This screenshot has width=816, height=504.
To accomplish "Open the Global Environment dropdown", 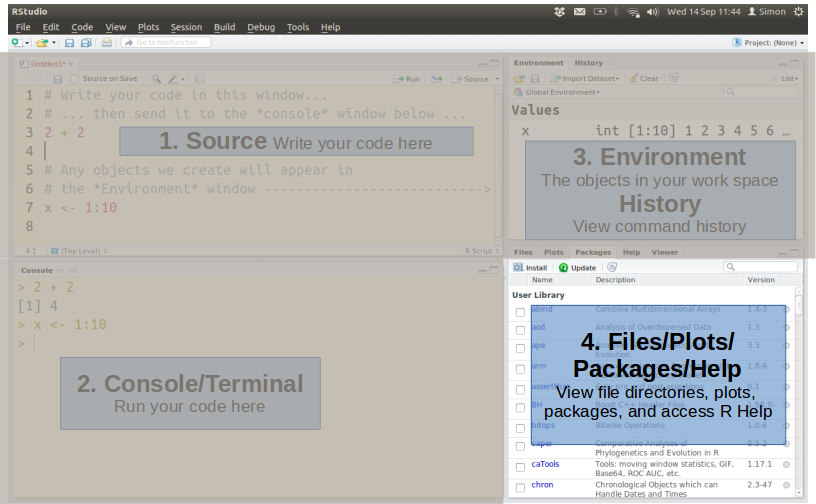I will click(x=557, y=92).
